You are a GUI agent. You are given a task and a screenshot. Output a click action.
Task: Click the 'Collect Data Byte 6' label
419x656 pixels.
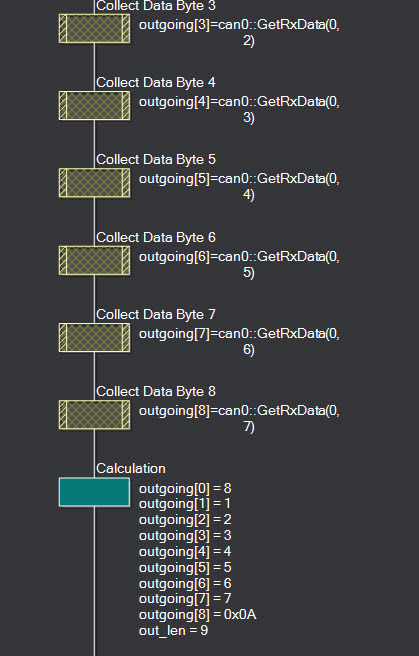tap(156, 238)
